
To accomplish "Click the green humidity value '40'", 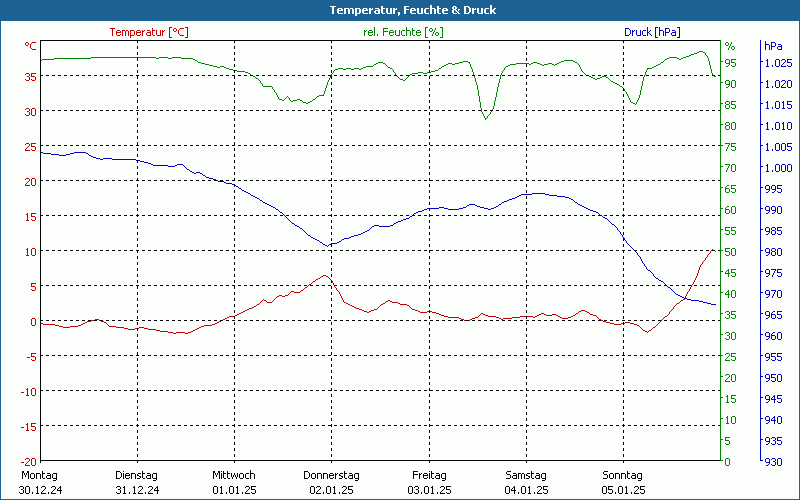I will click(x=731, y=294).
